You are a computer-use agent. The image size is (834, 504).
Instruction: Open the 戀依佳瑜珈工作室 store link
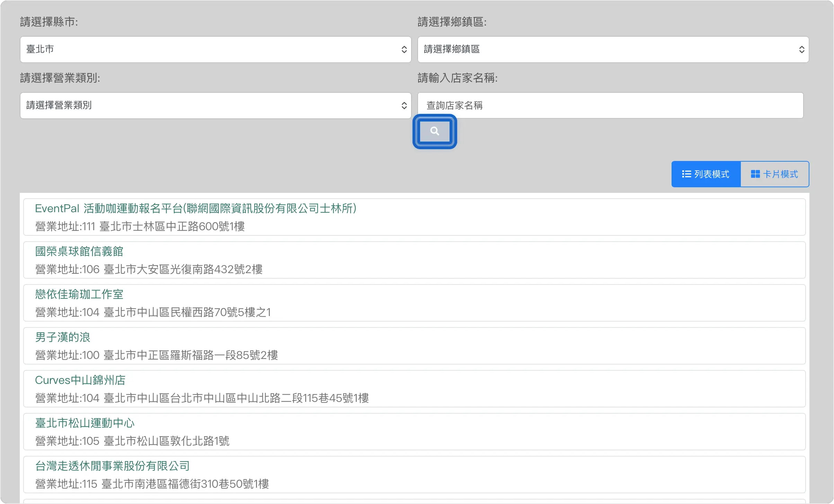79,294
